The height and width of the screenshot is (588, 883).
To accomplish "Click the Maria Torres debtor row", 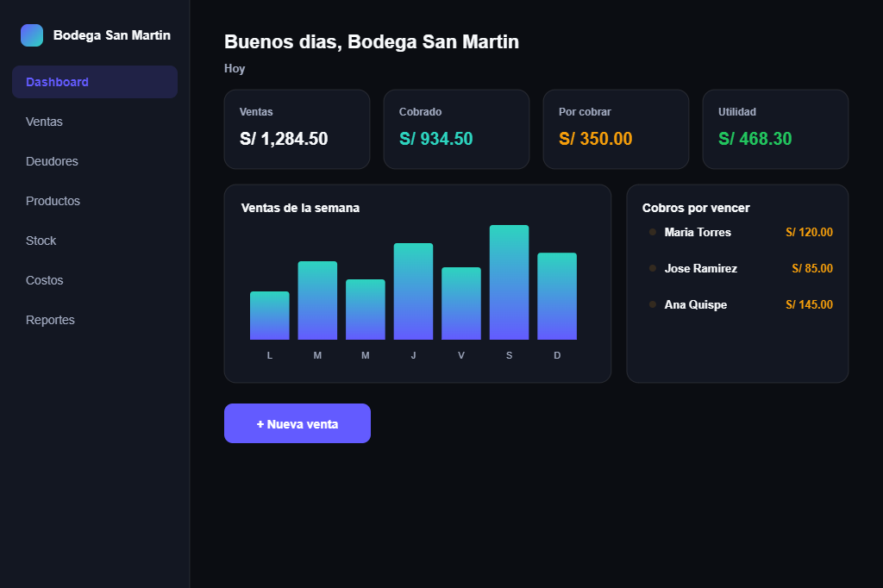I will 738,232.
